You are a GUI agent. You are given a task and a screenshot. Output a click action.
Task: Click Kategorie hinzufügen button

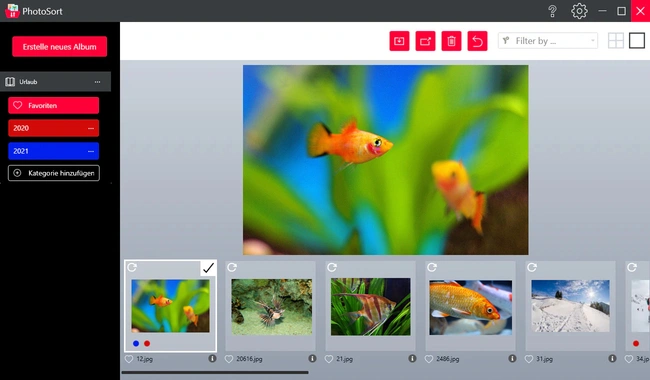click(53, 173)
